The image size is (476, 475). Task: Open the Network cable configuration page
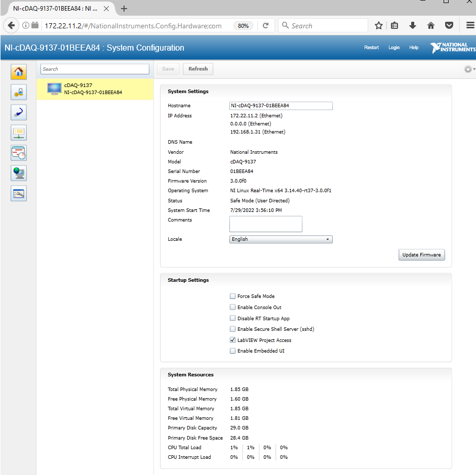[19, 112]
